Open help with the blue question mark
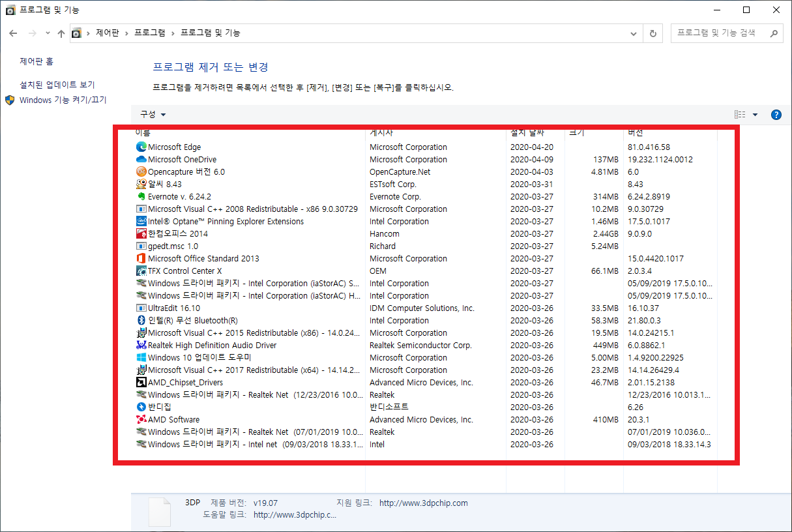The image size is (792, 532). [x=776, y=115]
